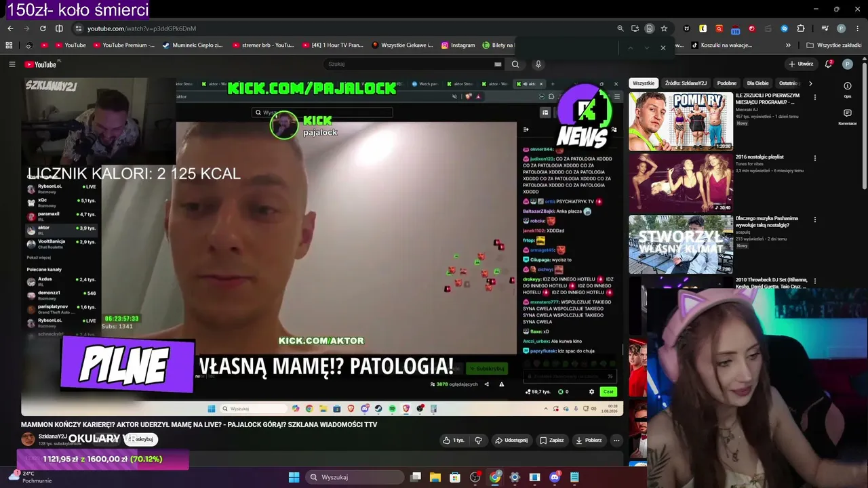Open the Dlaczego muzyka Pashanima video title
This screenshot has height=488, width=868.
click(x=767, y=222)
